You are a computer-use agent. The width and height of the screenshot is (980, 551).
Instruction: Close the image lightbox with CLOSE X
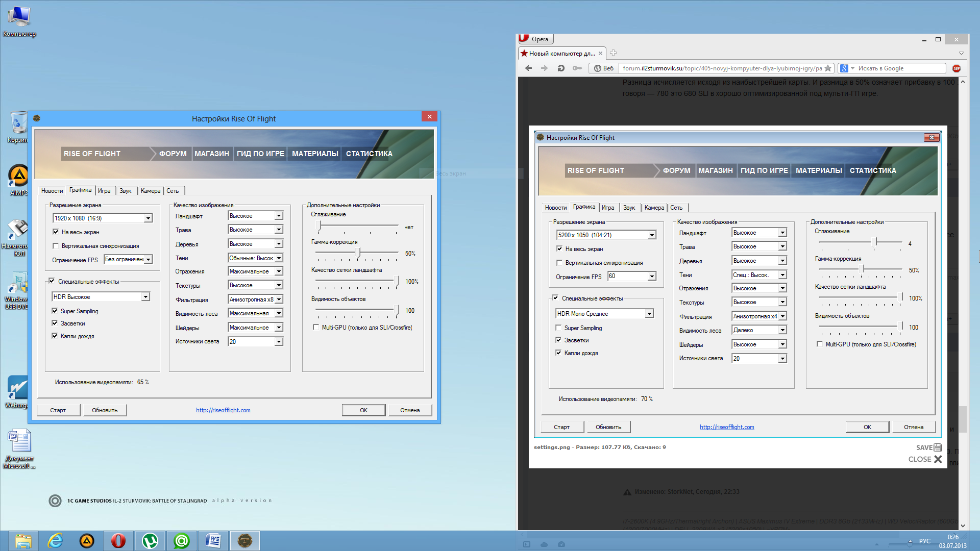(925, 459)
